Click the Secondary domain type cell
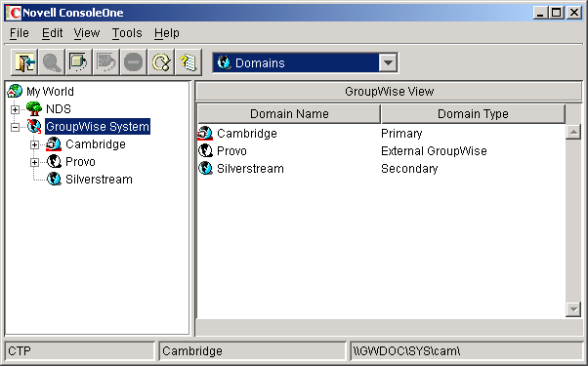This screenshot has width=588, height=366. 409,169
